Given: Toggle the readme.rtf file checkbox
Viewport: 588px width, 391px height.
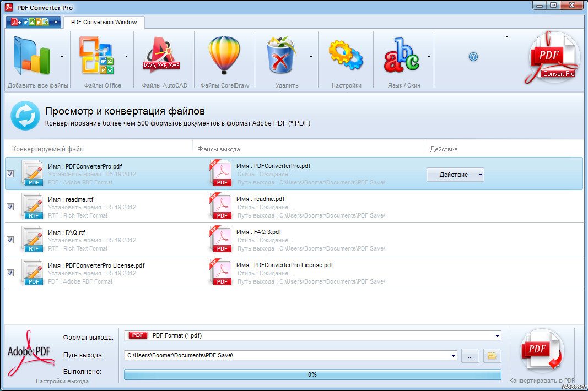Looking at the screenshot, I should (x=10, y=207).
